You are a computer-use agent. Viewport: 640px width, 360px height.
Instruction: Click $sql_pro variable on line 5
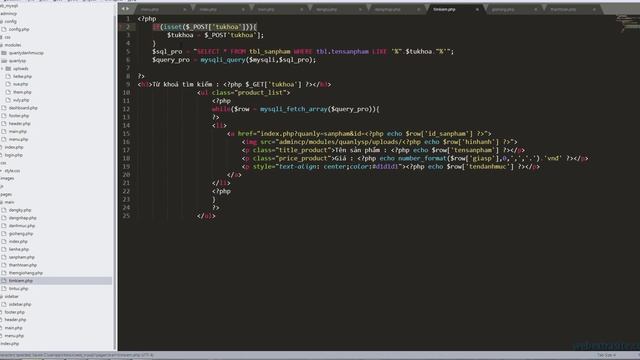click(167, 51)
